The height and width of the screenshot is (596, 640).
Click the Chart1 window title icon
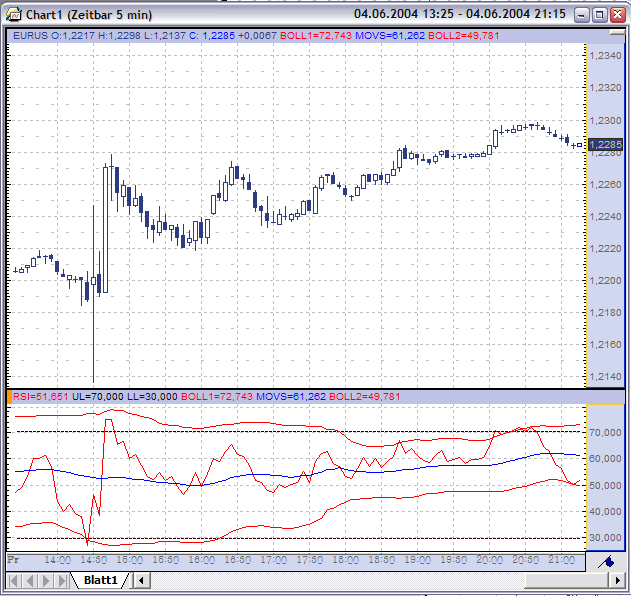14,15
